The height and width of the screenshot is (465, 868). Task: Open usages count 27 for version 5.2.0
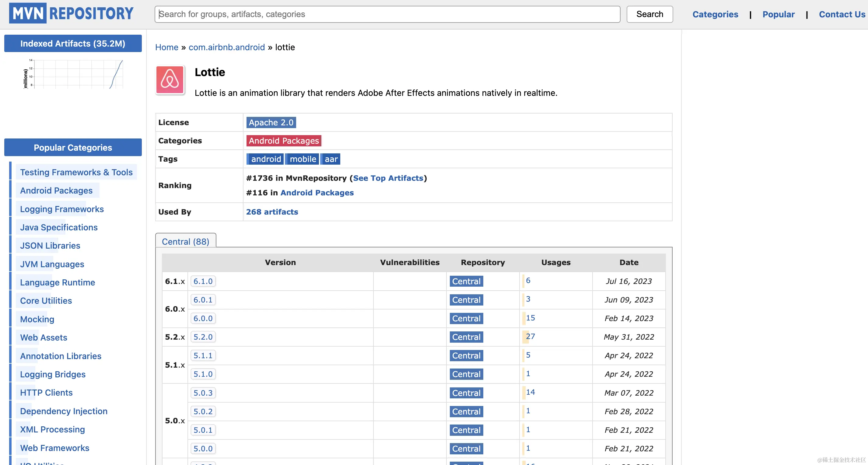[x=530, y=336]
